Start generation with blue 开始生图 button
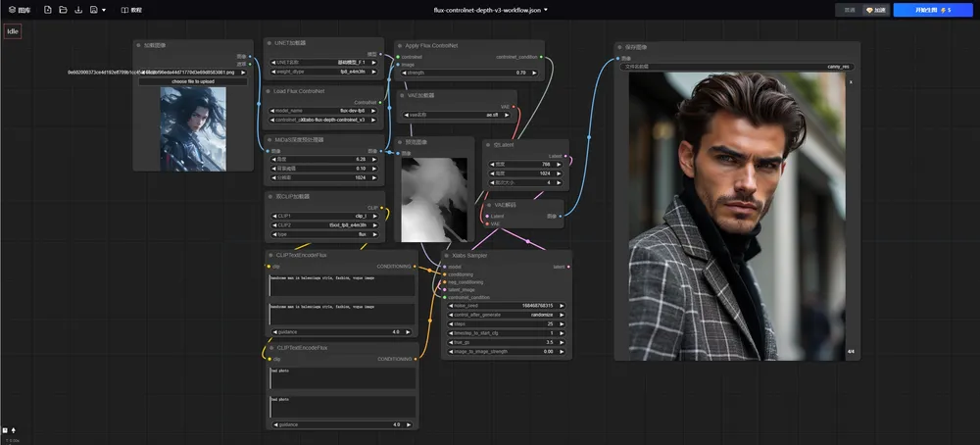This screenshot has height=445, width=980. 933,10
